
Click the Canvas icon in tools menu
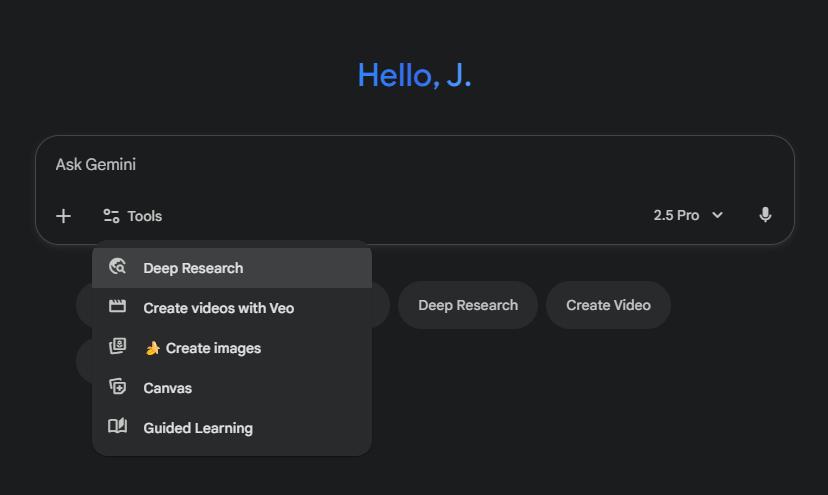click(117, 387)
